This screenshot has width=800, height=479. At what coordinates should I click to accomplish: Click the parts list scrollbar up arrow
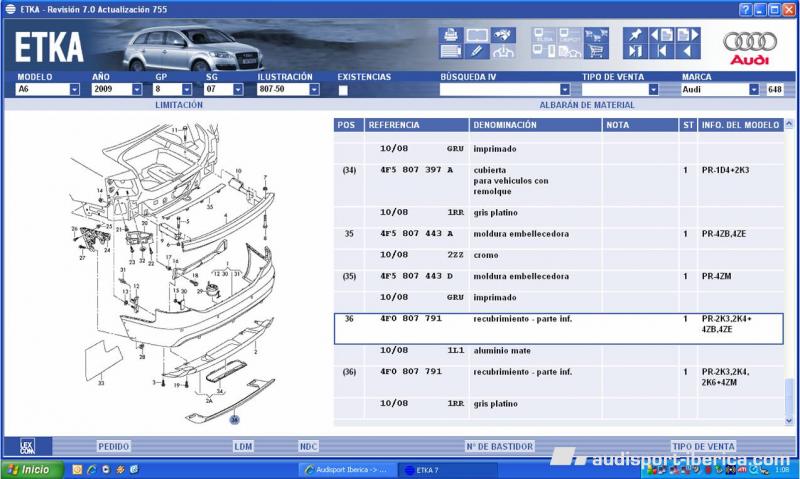(789, 124)
